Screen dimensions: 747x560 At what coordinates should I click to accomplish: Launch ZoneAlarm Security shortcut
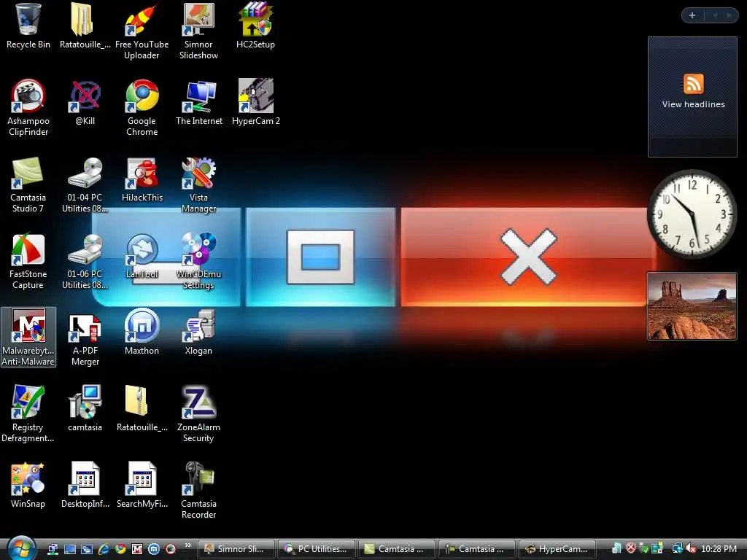(x=198, y=414)
